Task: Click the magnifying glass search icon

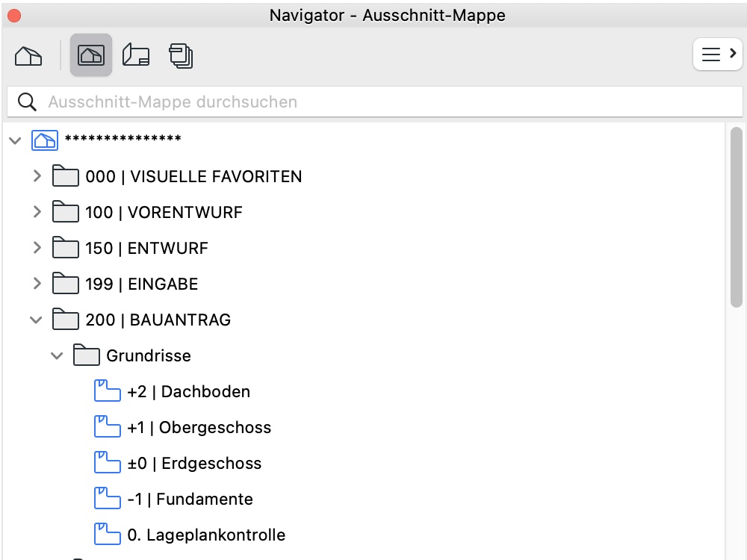Action: click(x=28, y=102)
